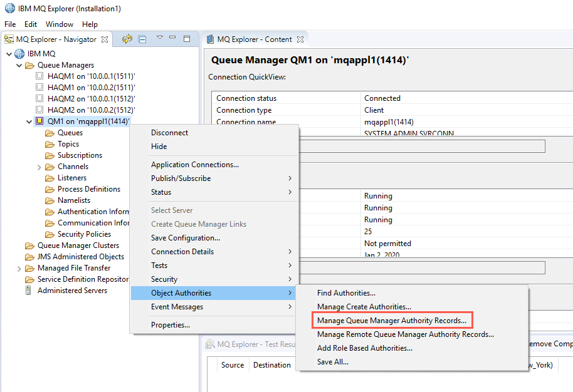Screen dimensions: 573x392
Task: Click the Administered Servers icon
Action: coord(28,291)
